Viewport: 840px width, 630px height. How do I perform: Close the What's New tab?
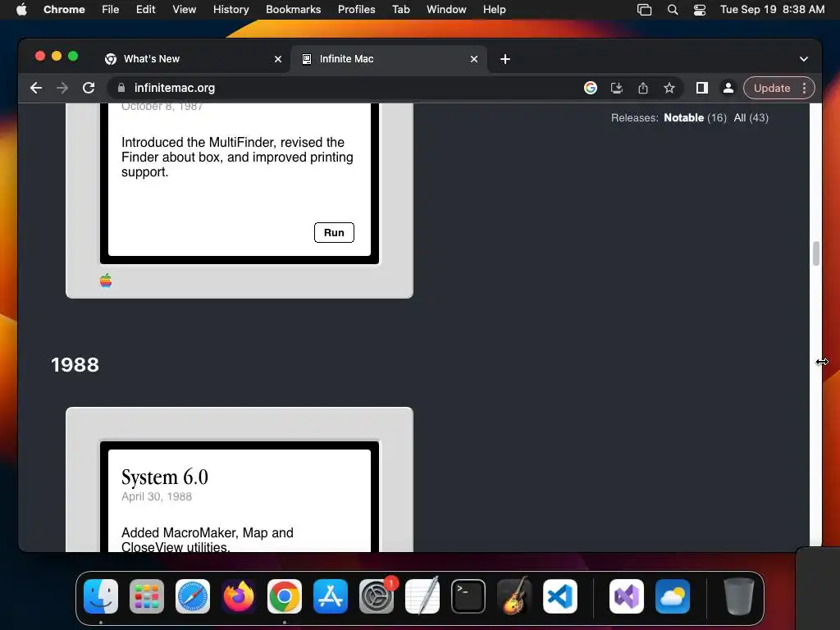278,59
